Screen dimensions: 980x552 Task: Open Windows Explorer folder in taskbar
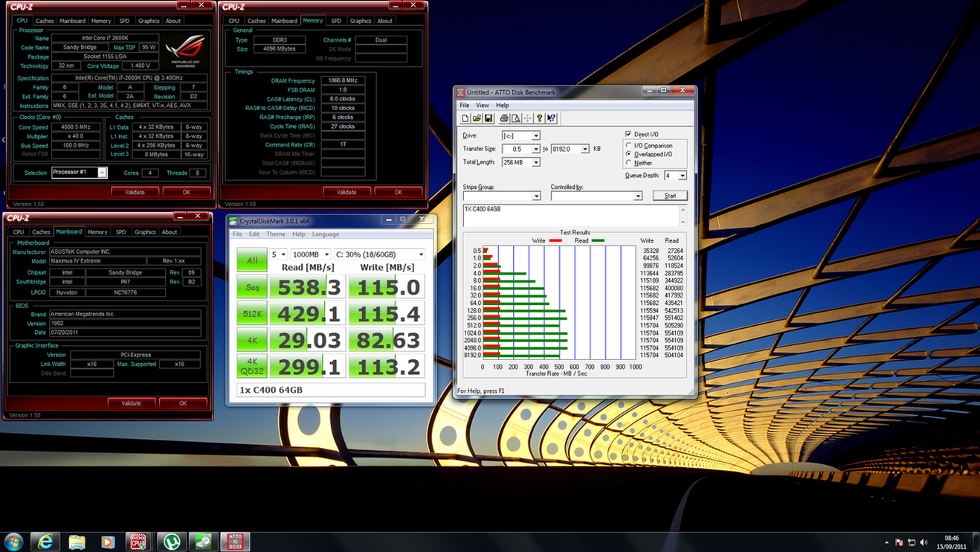[x=77, y=542]
